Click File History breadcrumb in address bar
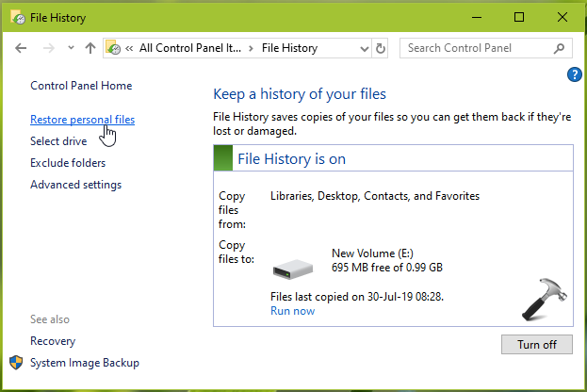Image resolution: width=587 pixels, height=392 pixels. [x=290, y=48]
